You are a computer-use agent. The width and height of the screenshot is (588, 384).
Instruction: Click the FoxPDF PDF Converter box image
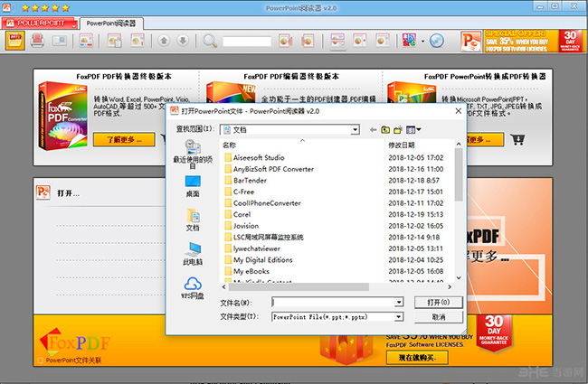click(63, 116)
